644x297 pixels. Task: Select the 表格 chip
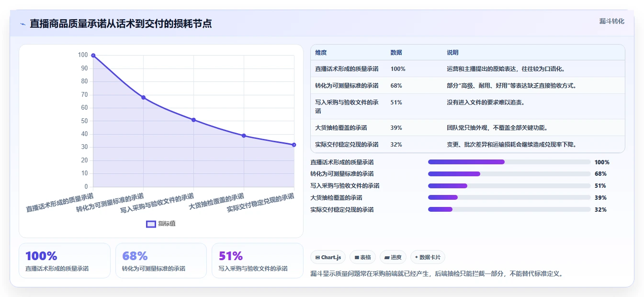pos(363,257)
